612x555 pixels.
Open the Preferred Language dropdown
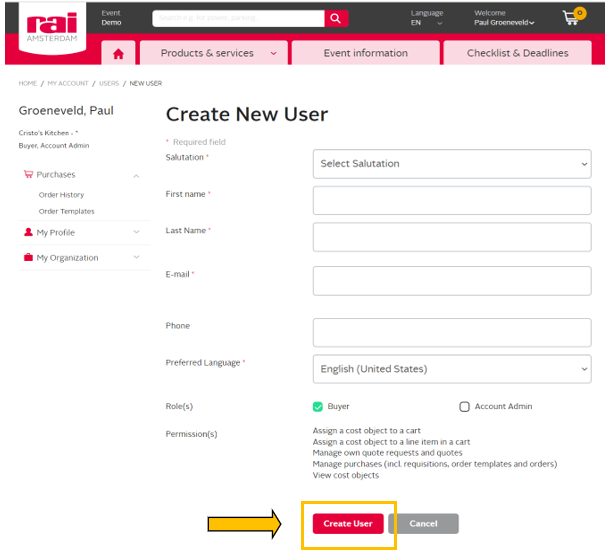click(452, 369)
